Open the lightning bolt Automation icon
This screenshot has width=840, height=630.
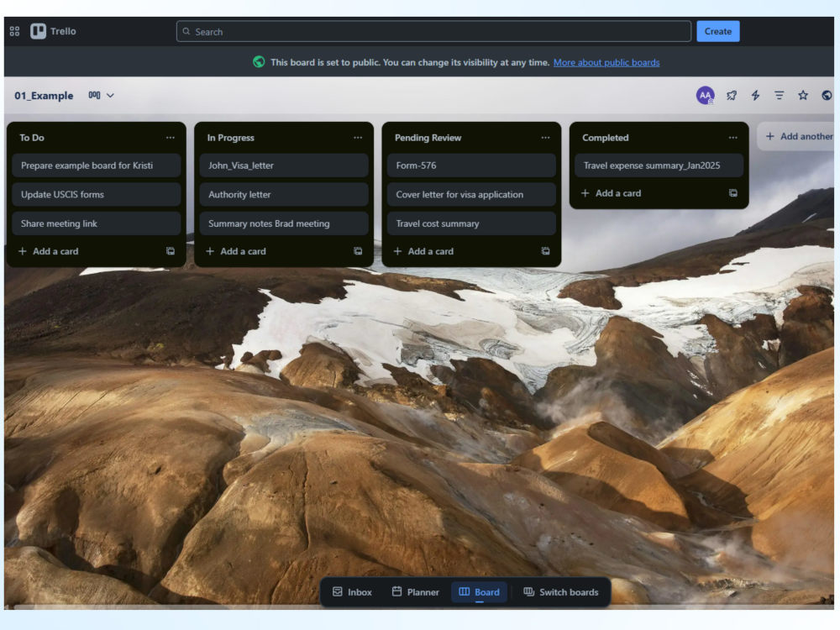[x=755, y=96]
